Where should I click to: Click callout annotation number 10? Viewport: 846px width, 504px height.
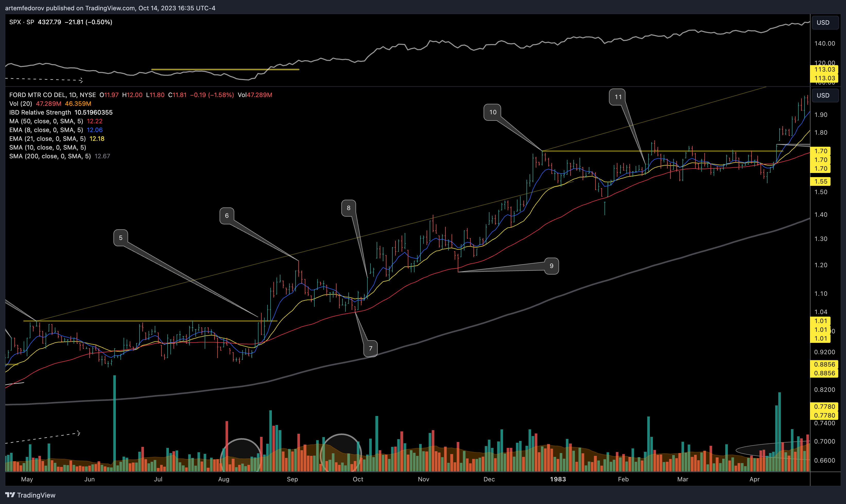(493, 112)
